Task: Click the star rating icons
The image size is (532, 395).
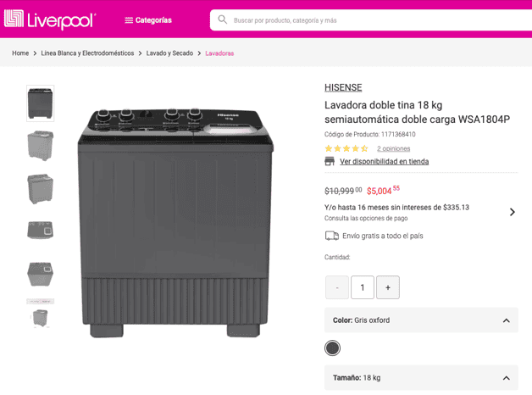Action: point(346,148)
